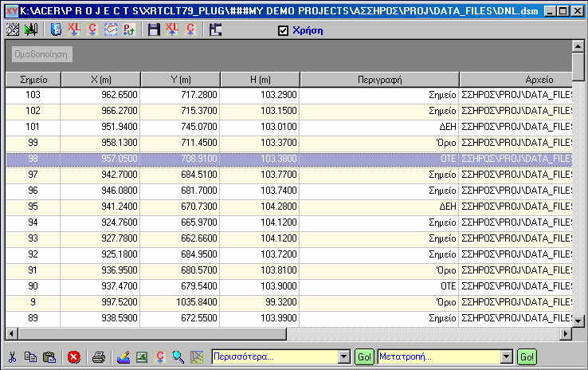Screen dimensions: 588x370
Task: Click the map drawing icon in bottom toolbar
Action: [197, 357]
